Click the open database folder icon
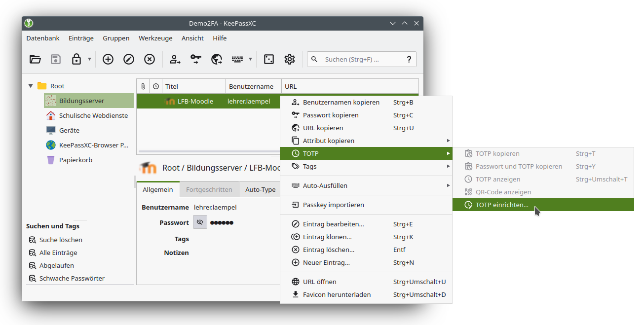The image size is (644, 325). [x=35, y=59]
